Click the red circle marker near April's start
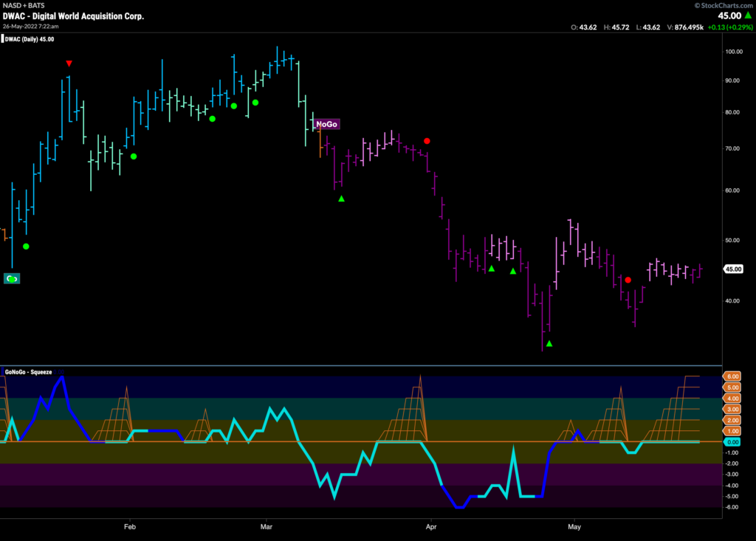Viewport: 756px width, 541px height. 427,141
